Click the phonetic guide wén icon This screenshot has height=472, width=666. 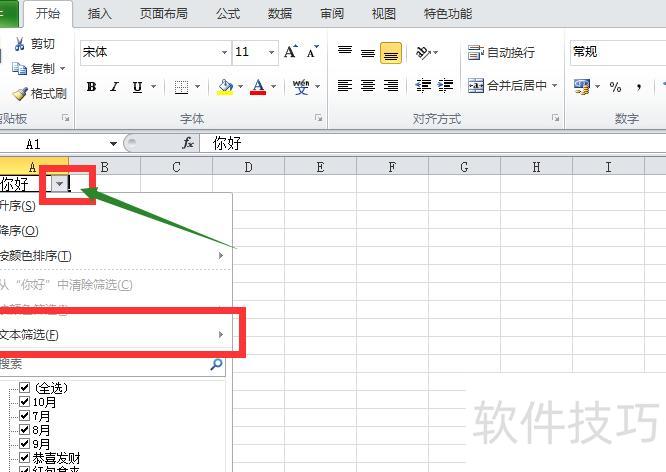301,87
